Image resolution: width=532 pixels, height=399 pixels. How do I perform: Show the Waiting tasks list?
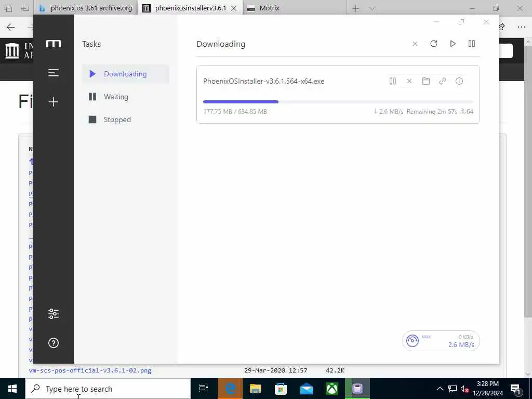point(126,97)
